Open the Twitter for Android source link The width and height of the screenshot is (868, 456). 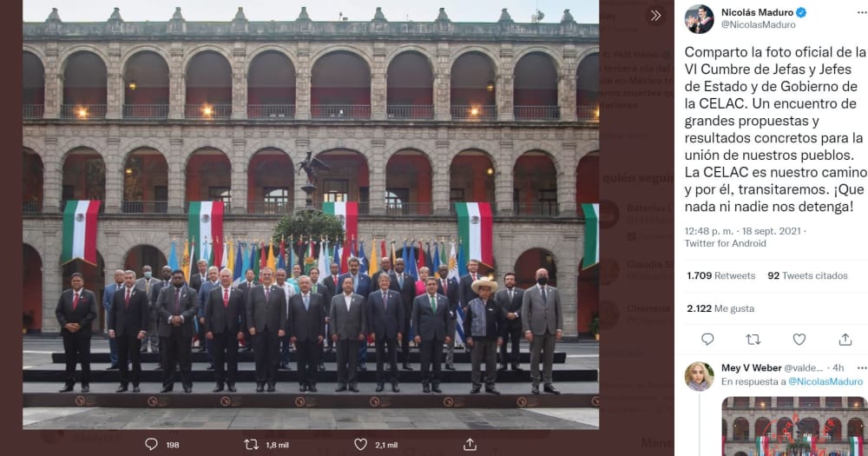[x=725, y=243]
